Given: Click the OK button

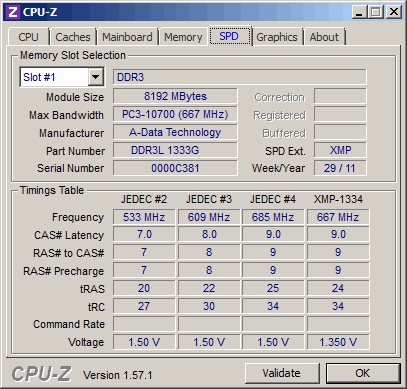Looking at the screenshot, I should pyautogui.click(x=363, y=373).
